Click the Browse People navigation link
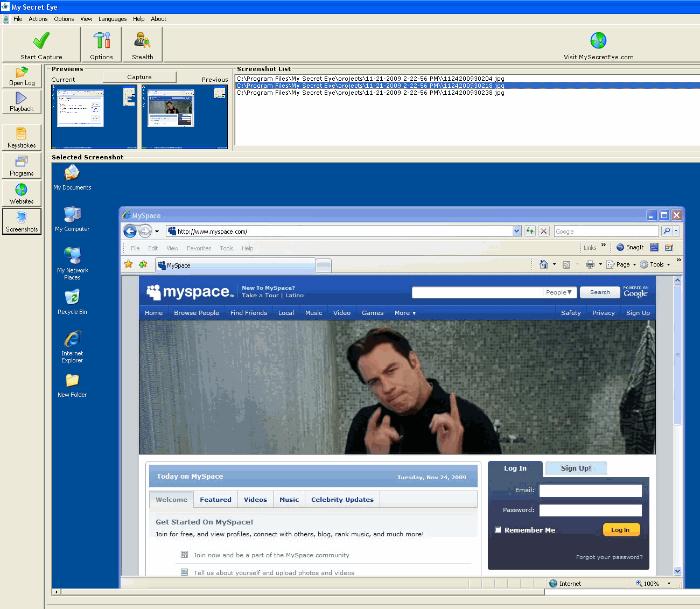This screenshot has width=700, height=609. [x=197, y=313]
